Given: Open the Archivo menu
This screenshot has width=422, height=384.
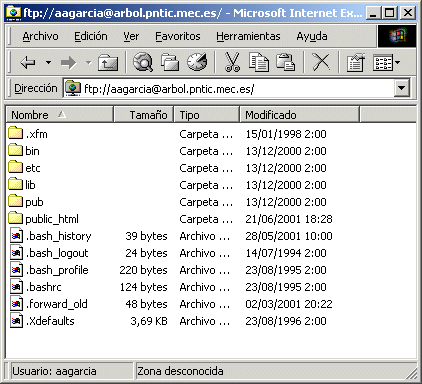Looking at the screenshot, I should [x=40, y=36].
